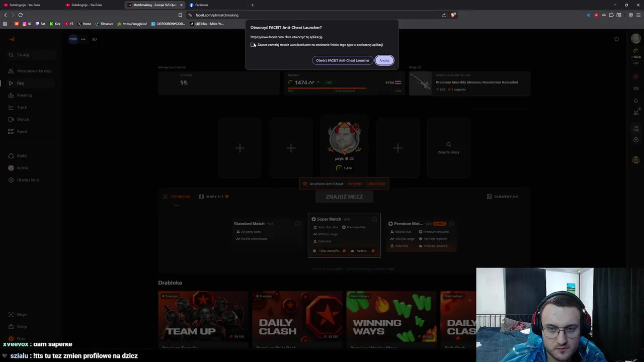Viewport: 644px width, 362px height.
Task: Click the Anuluj button in the dialog
Action: 384,60
